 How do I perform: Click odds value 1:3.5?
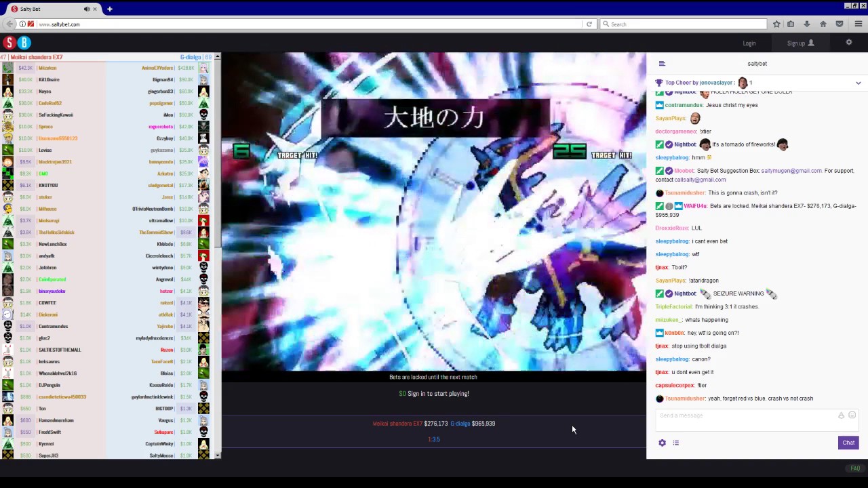click(434, 439)
